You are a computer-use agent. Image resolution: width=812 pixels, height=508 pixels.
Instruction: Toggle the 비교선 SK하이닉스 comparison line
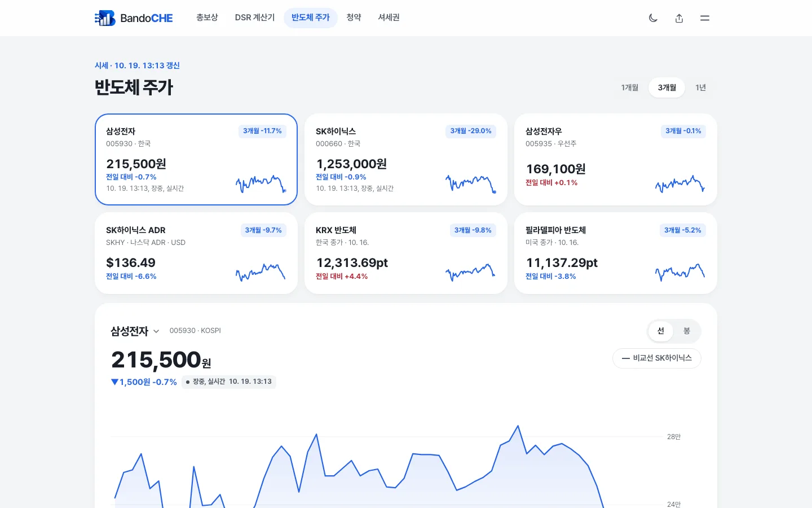pyautogui.click(x=657, y=358)
